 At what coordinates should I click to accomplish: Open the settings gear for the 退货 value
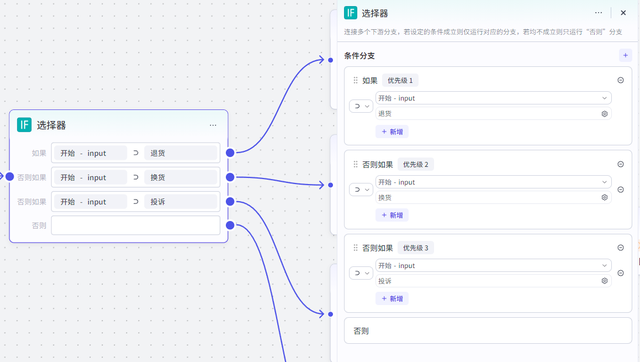point(604,114)
